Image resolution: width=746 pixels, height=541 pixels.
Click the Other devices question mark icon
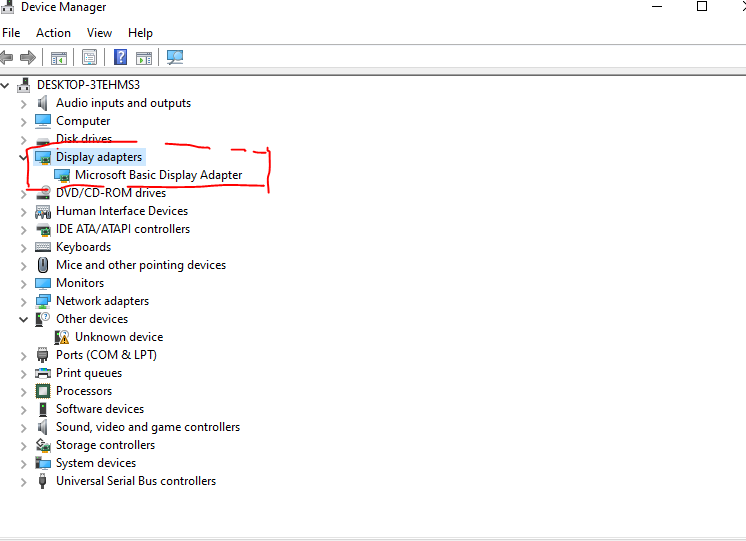42,319
